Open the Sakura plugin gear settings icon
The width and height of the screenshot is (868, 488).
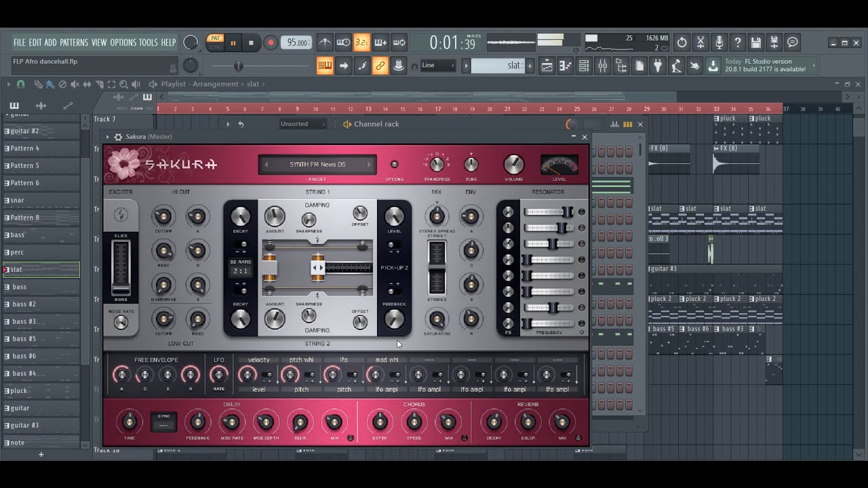(118, 137)
